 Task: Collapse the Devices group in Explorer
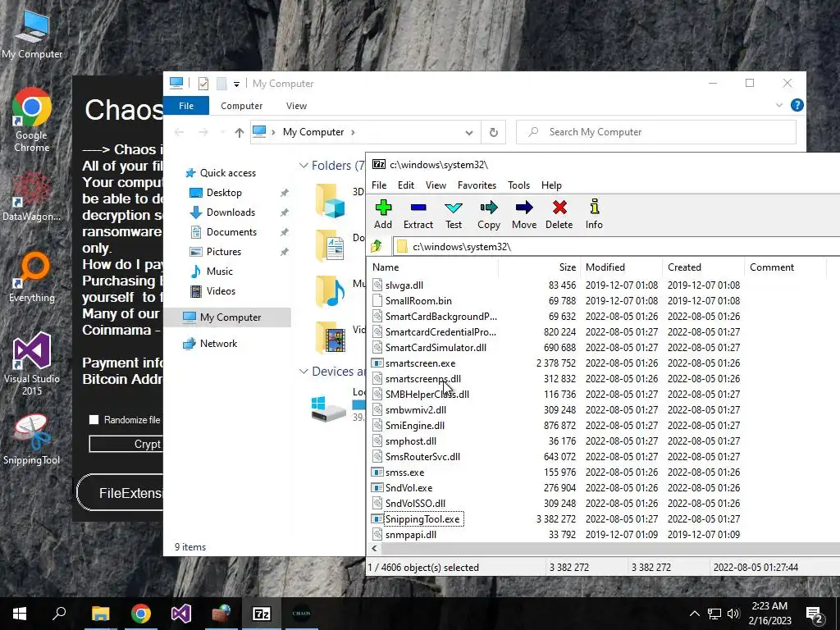point(304,372)
